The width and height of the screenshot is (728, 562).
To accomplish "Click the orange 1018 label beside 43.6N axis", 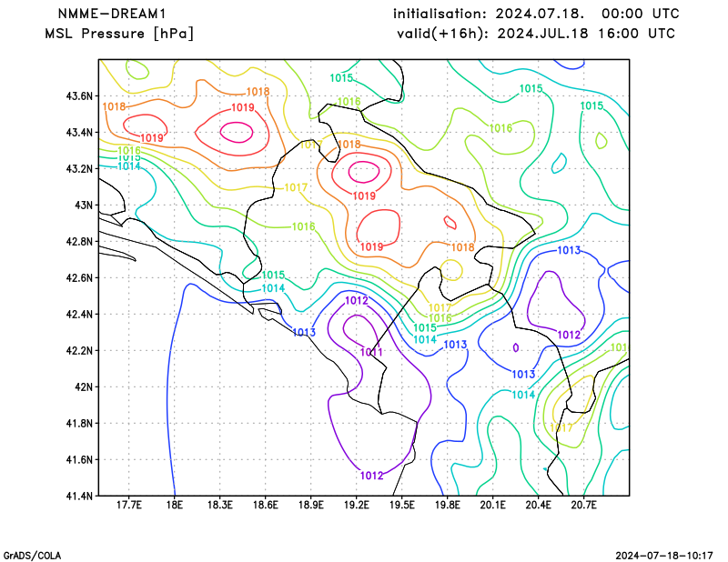I will click(115, 106).
